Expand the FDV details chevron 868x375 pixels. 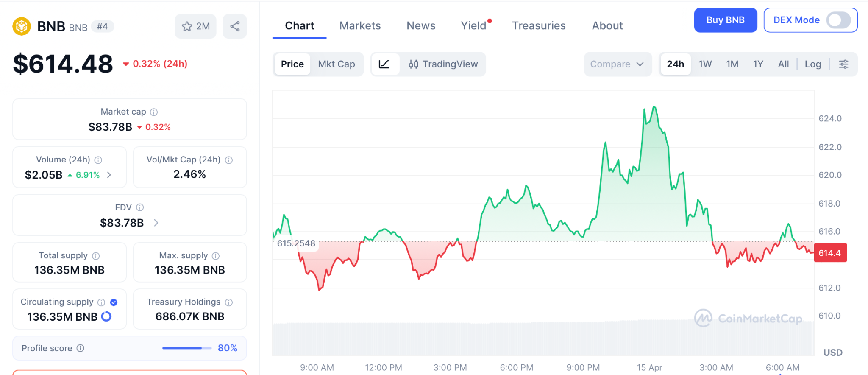[156, 223]
